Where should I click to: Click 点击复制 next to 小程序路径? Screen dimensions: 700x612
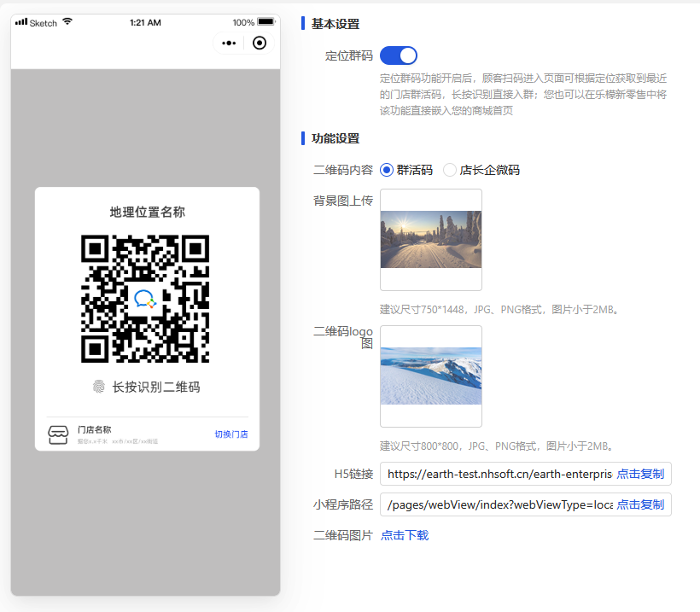point(640,504)
